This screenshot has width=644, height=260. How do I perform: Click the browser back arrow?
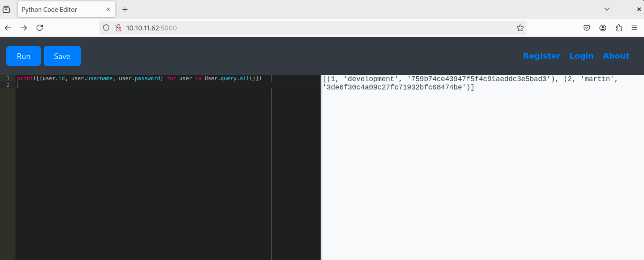[8, 28]
